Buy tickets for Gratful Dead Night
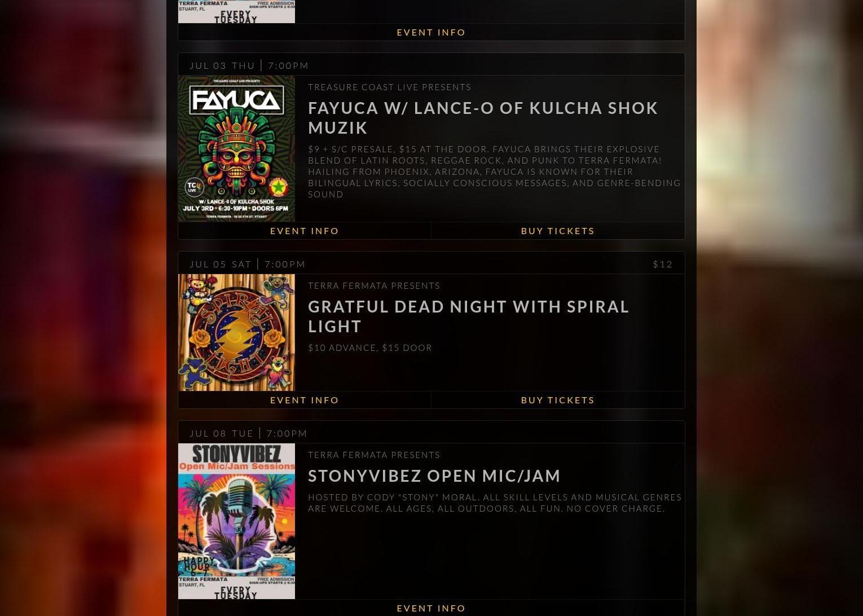Screen dimensions: 863x616 558,400
